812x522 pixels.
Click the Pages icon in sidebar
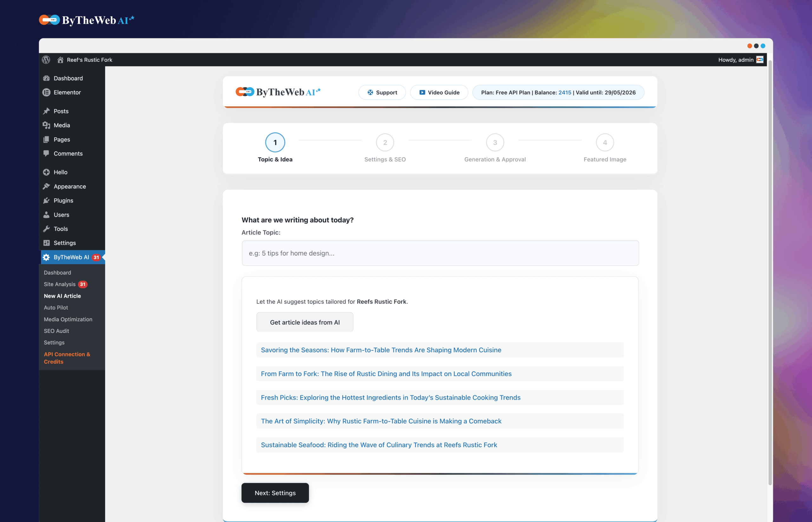tap(46, 139)
